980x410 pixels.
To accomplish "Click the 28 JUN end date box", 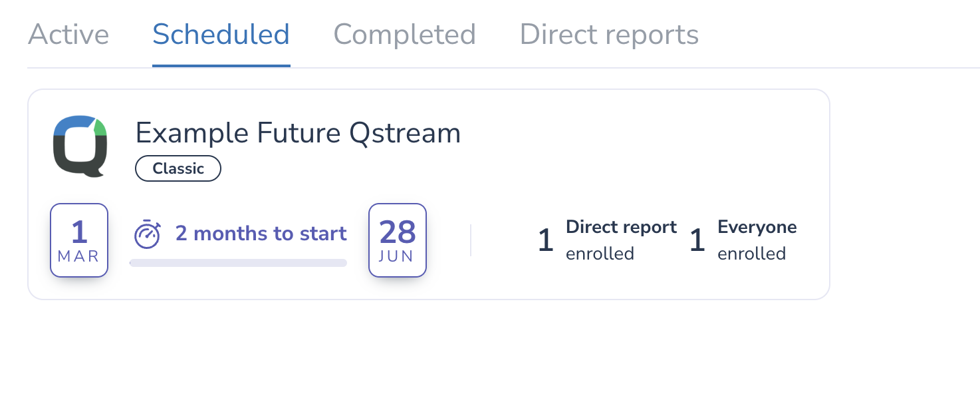I will pyautogui.click(x=398, y=240).
